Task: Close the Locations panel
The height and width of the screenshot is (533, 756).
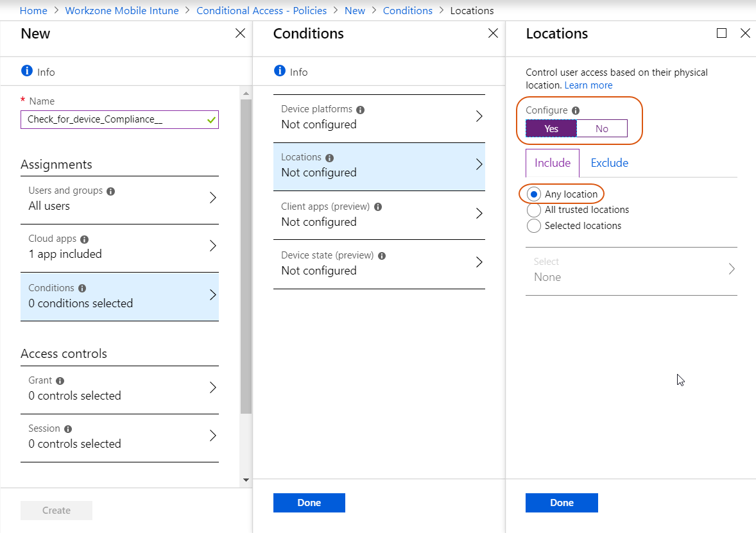Action: click(x=745, y=33)
